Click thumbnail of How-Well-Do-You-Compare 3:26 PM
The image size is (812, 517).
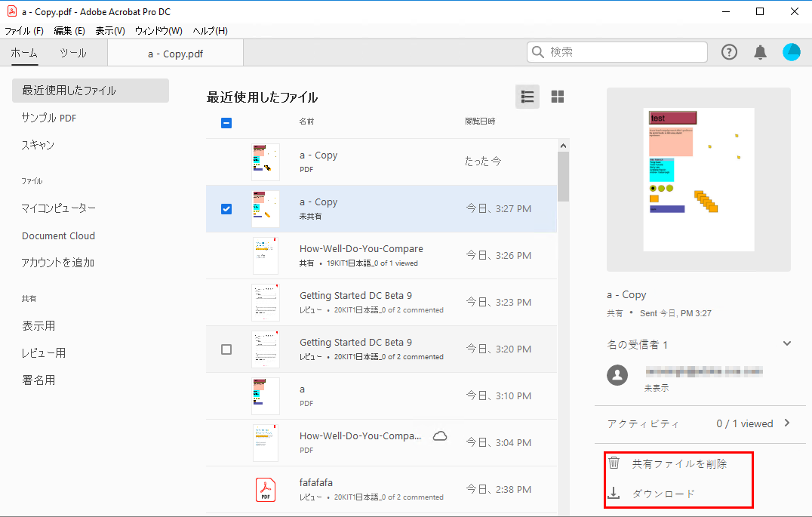[266, 255]
